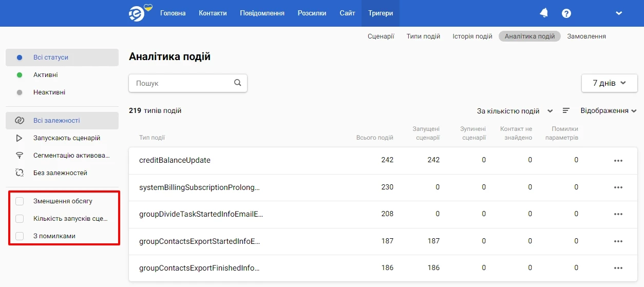
Task: Select the Всі залежності filter
Action: point(62,121)
